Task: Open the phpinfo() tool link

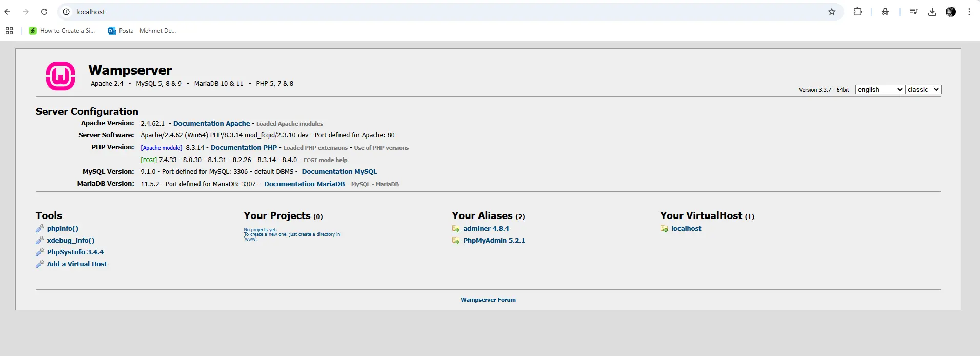Action: pyautogui.click(x=63, y=229)
